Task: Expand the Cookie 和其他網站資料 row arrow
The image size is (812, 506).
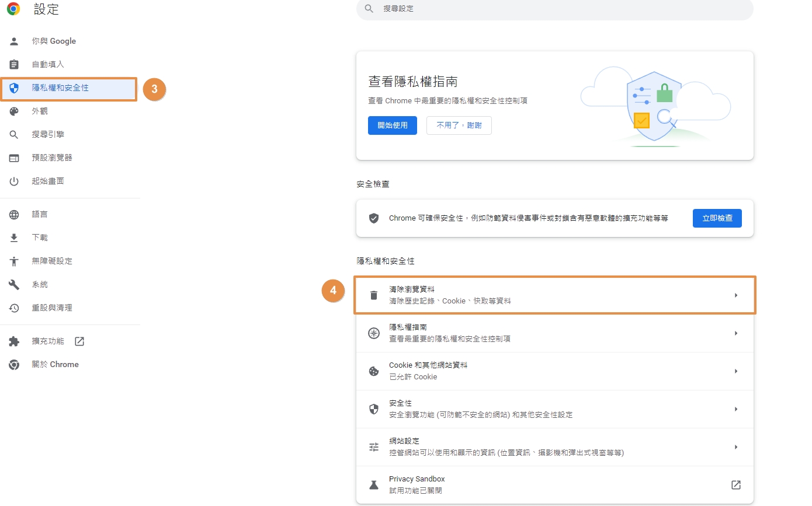Action: coord(736,371)
